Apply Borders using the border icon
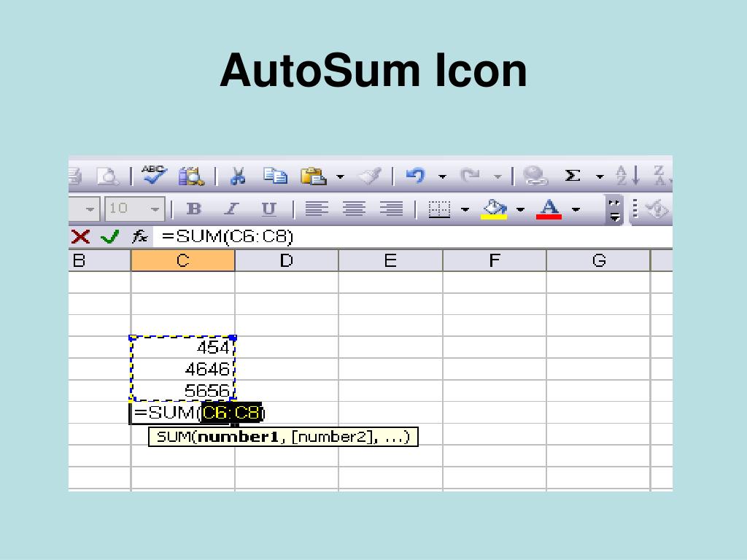747x560 pixels. (x=439, y=209)
